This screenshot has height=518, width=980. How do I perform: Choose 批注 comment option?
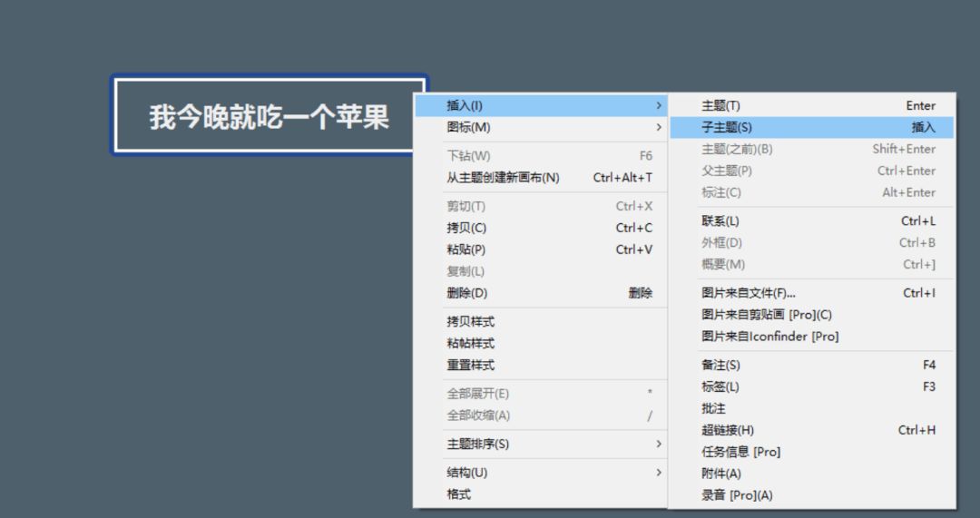tap(812, 408)
